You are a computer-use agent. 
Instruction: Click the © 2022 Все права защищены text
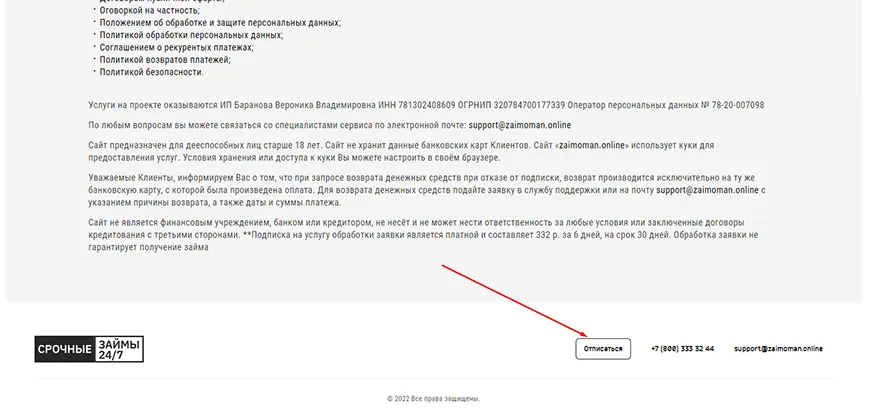pyautogui.click(x=434, y=399)
